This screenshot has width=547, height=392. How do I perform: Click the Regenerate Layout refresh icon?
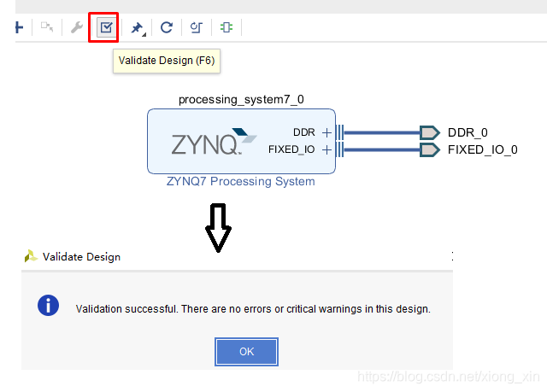[x=167, y=27]
